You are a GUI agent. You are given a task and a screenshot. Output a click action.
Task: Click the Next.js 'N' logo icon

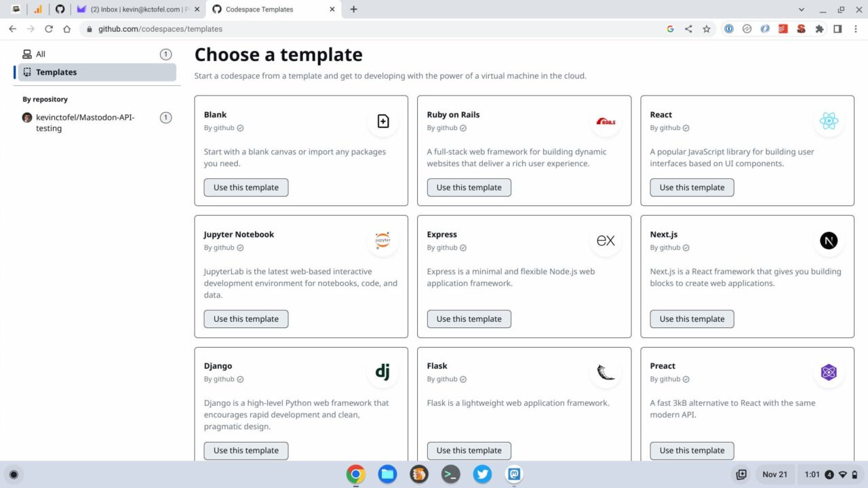pyautogui.click(x=829, y=241)
